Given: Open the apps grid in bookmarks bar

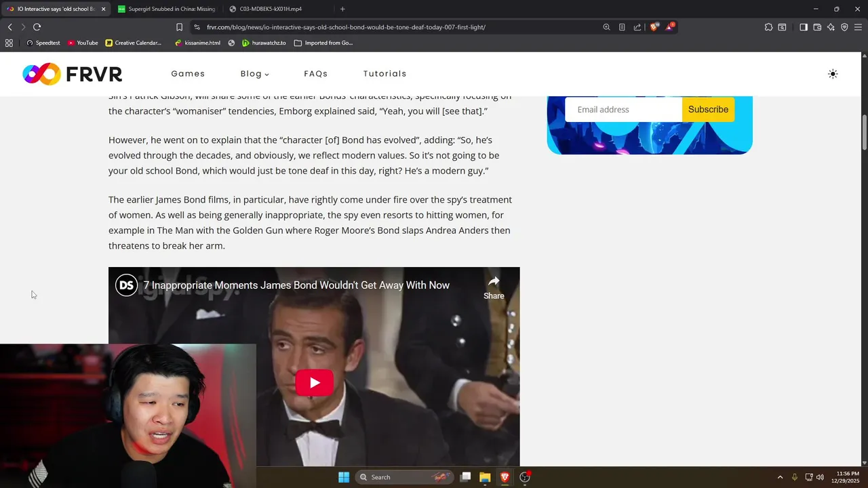Looking at the screenshot, I should coord(9,43).
